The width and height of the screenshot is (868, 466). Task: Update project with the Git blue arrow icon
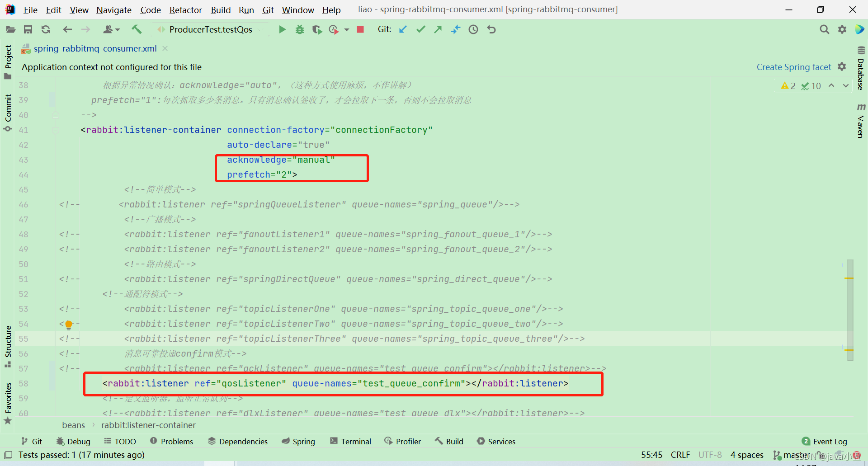coord(403,29)
